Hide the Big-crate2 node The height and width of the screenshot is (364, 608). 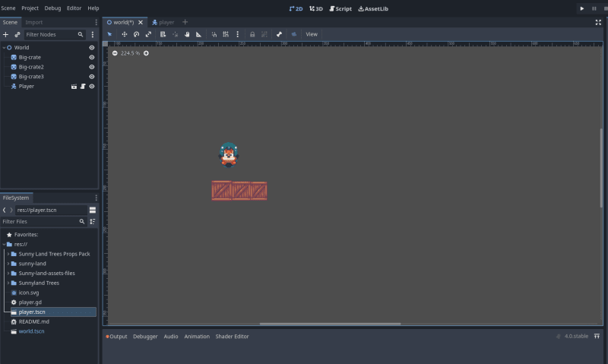coord(92,67)
